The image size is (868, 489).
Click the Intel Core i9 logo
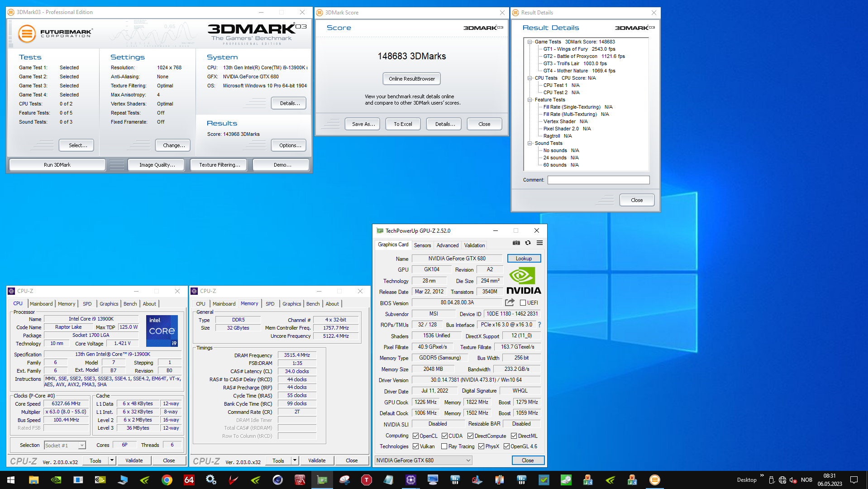click(x=162, y=331)
